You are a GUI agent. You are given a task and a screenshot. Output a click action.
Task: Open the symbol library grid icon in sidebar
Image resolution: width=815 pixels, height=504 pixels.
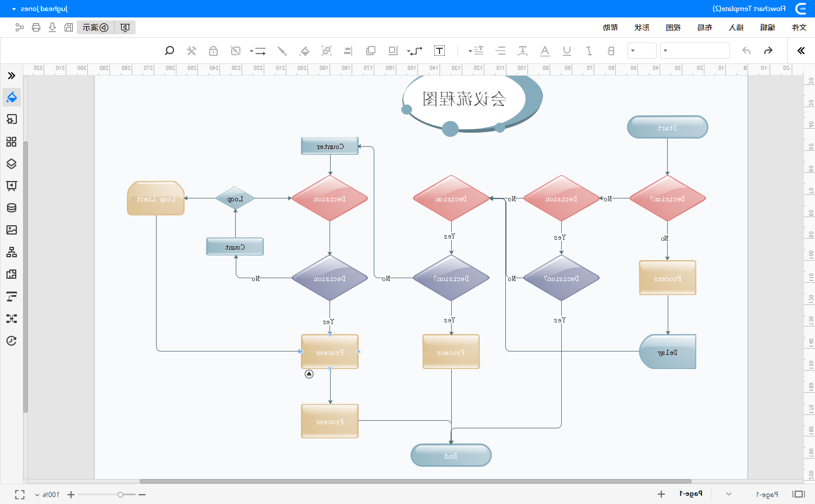tap(12, 141)
